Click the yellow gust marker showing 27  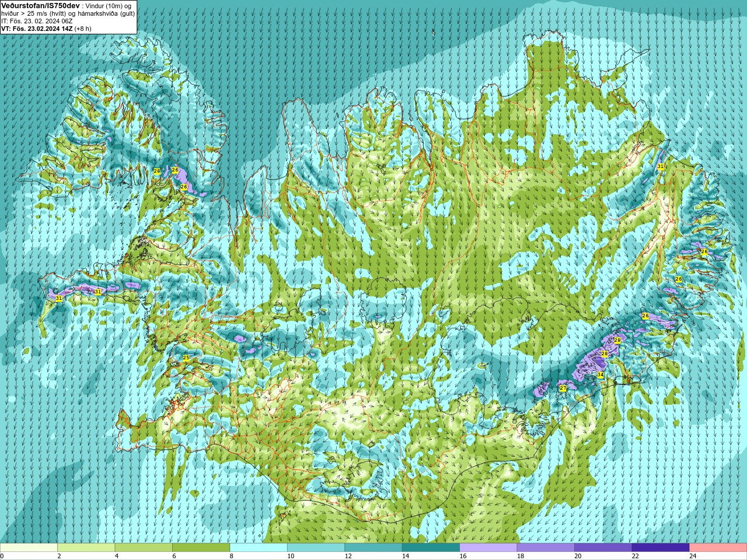tap(563, 388)
